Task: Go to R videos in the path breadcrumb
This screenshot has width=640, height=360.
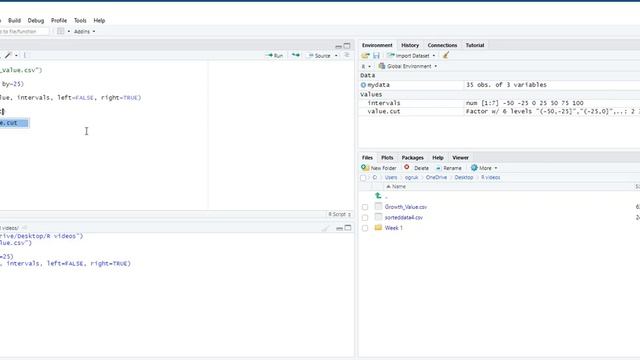Action: coord(490,178)
